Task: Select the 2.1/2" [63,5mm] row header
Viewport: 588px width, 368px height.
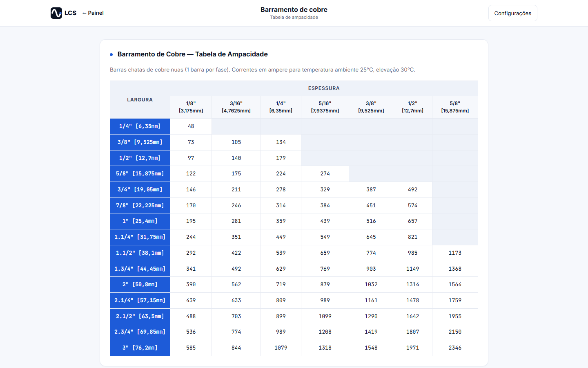Action: (140, 316)
